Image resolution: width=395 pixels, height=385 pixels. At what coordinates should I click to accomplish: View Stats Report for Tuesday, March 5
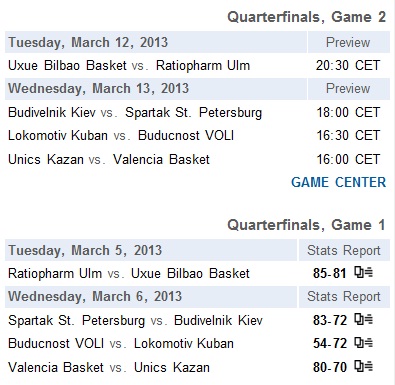tap(344, 250)
